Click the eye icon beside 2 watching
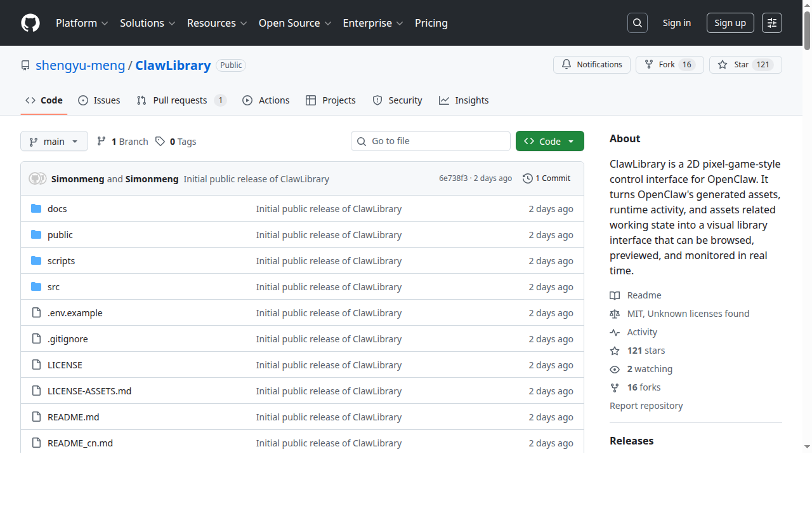Screen dimensions: 812x508 pyautogui.click(x=615, y=369)
